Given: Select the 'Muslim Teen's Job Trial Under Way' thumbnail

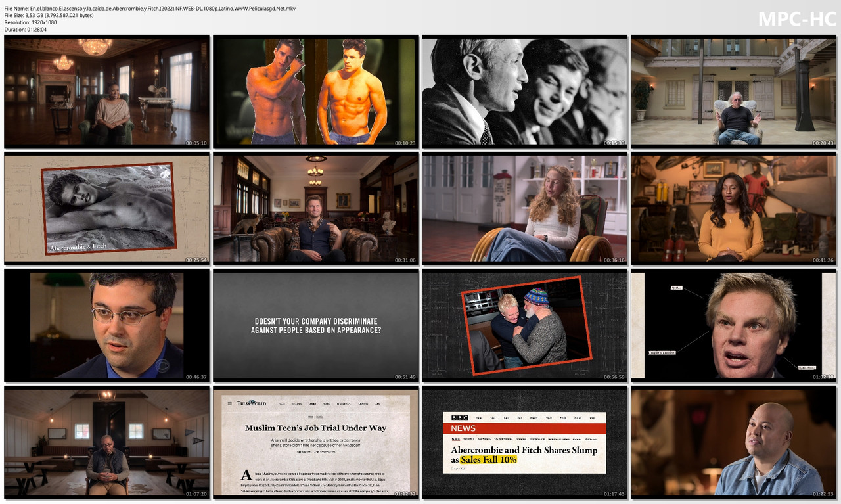Looking at the screenshot, I should (x=315, y=442).
